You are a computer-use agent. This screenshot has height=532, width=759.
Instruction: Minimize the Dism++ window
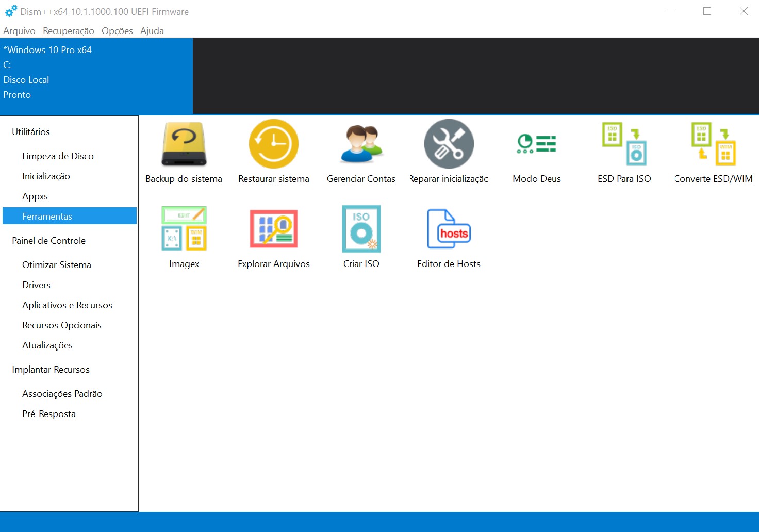[x=671, y=11]
